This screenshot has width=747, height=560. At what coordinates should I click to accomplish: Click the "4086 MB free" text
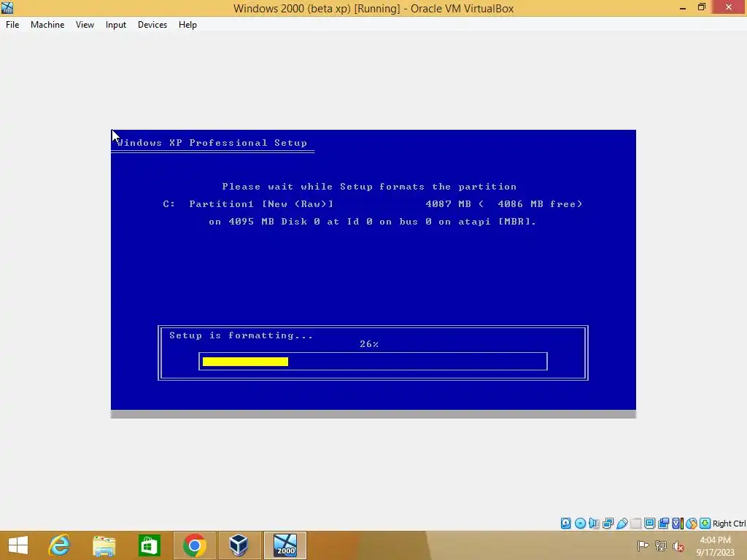(x=540, y=204)
